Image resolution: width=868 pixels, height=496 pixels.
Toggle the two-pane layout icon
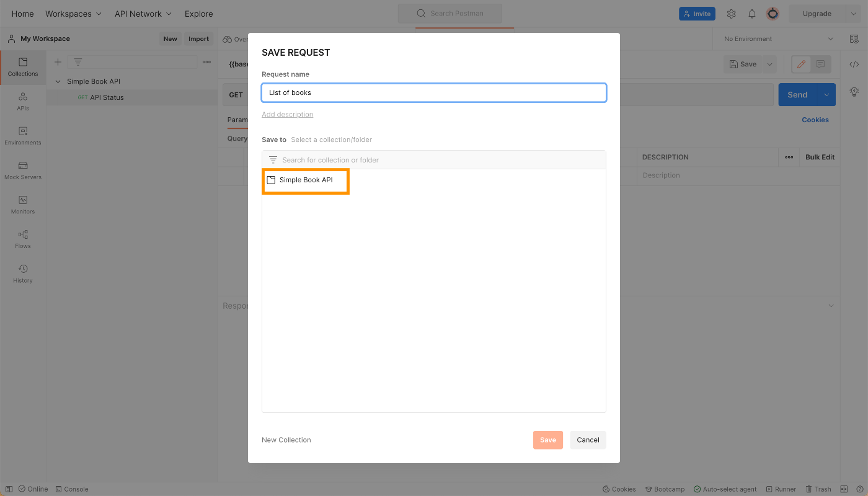click(x=844, y=489)
